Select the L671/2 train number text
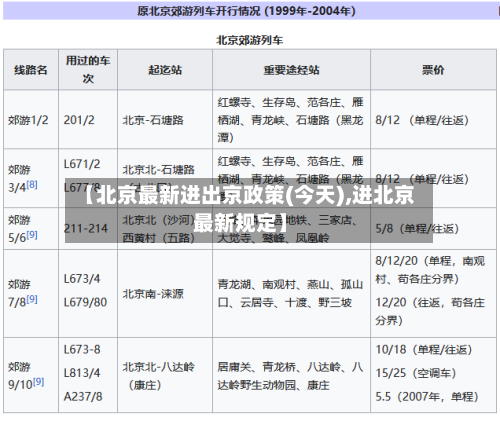 82,164
